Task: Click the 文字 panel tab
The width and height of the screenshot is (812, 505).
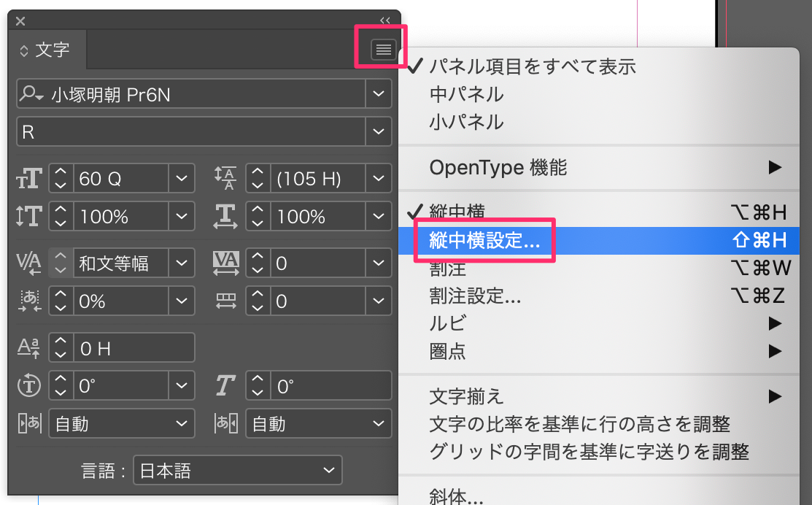Action: [x=47, y=50]
